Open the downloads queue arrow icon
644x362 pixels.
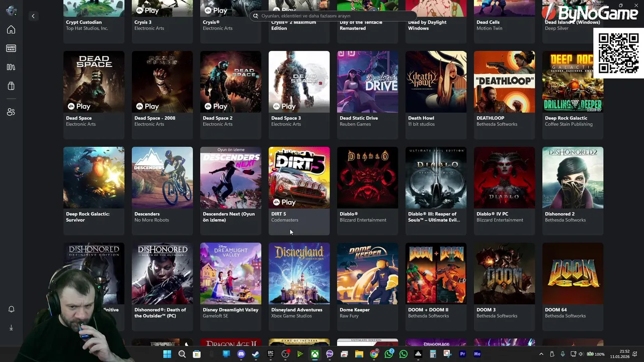pos(11,328)
